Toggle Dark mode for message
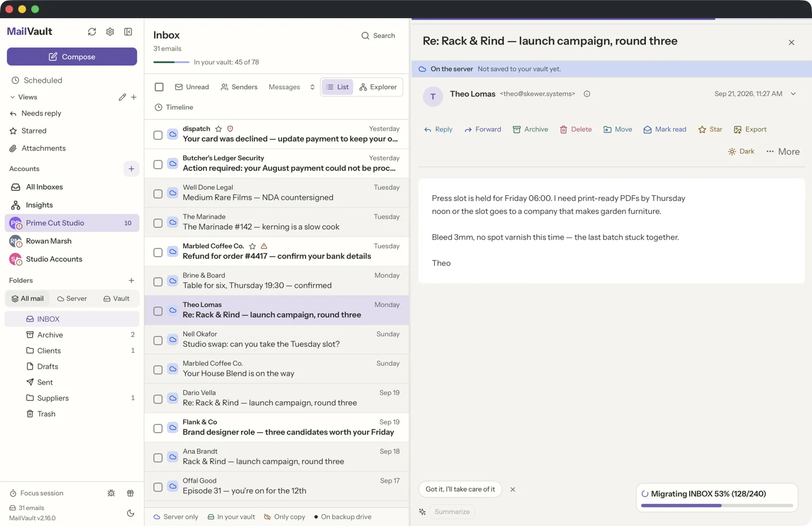Screen dimensions: 812x526 pyautogui.click(x=741, y=151)
